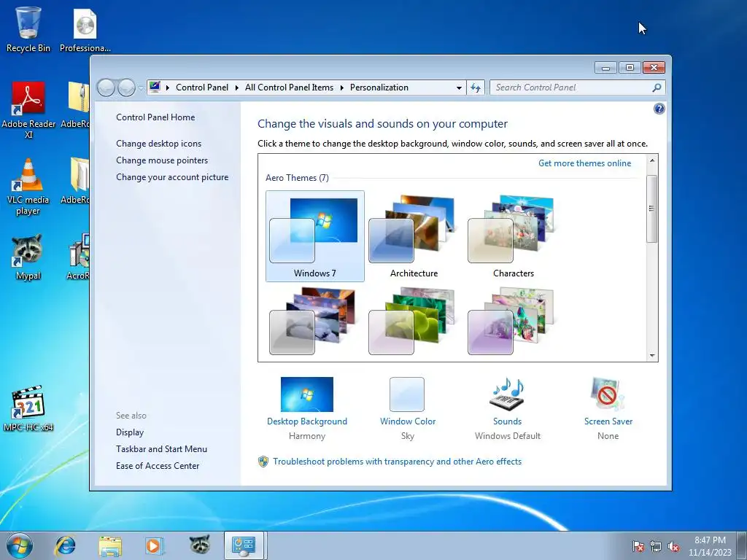
Task: Open the Desktop Background icon
Action: 307,394
